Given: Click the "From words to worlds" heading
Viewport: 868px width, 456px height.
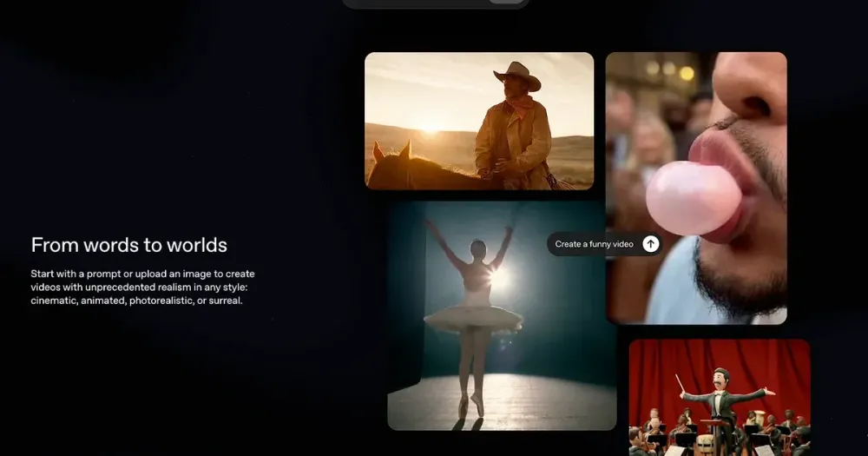Looking at the screenshot, I should (129, 244).
